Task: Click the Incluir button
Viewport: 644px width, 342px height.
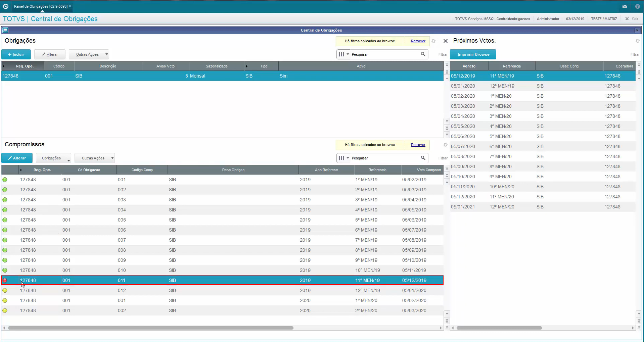Action: click(16, 54)
